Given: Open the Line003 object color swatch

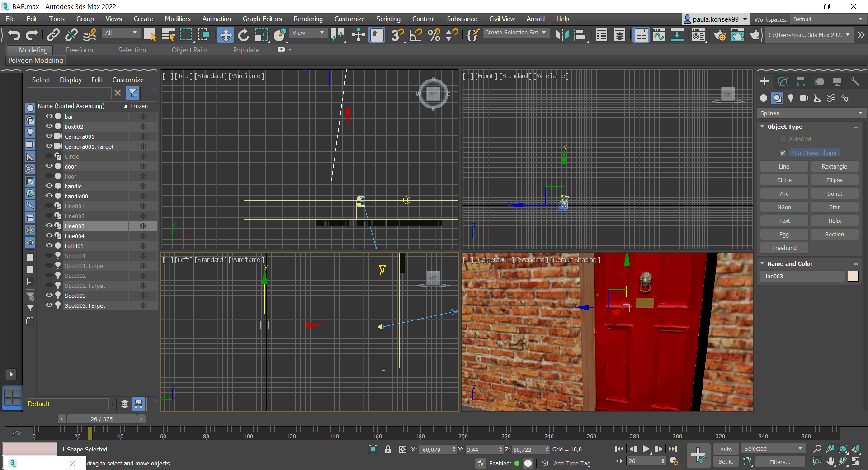Looking at the screenshot, I should [x=853, y=277].
